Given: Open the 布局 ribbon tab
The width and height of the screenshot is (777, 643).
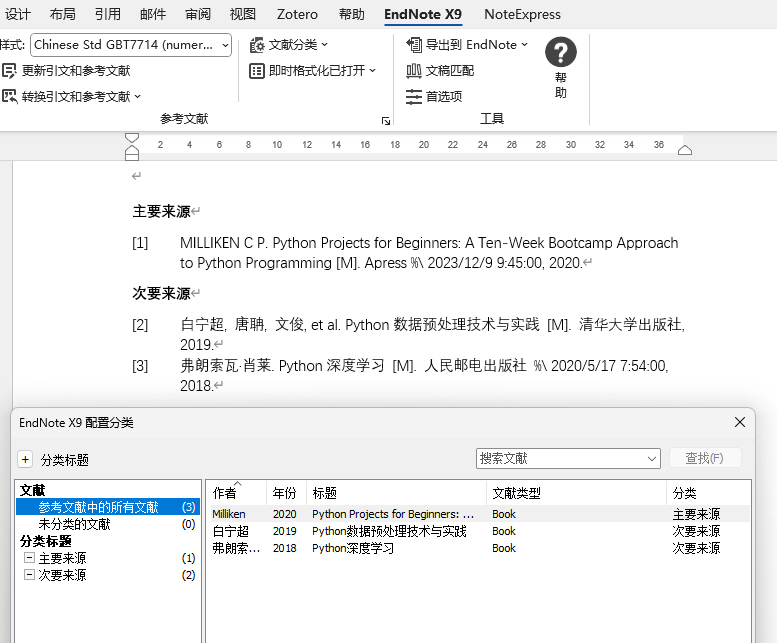Looking at the screenshot, I should (x=62, y=14).
